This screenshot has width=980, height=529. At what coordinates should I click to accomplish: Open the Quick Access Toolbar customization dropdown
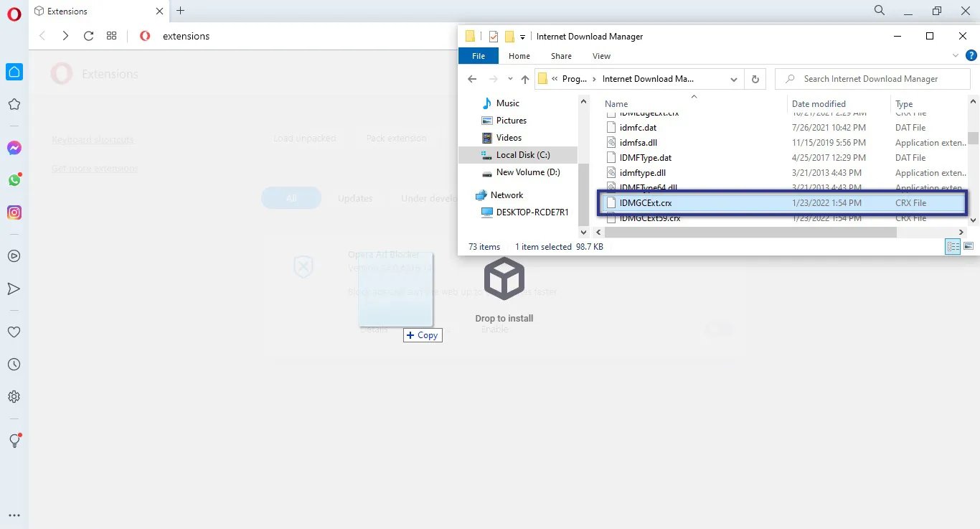click(x=522, y=36)
